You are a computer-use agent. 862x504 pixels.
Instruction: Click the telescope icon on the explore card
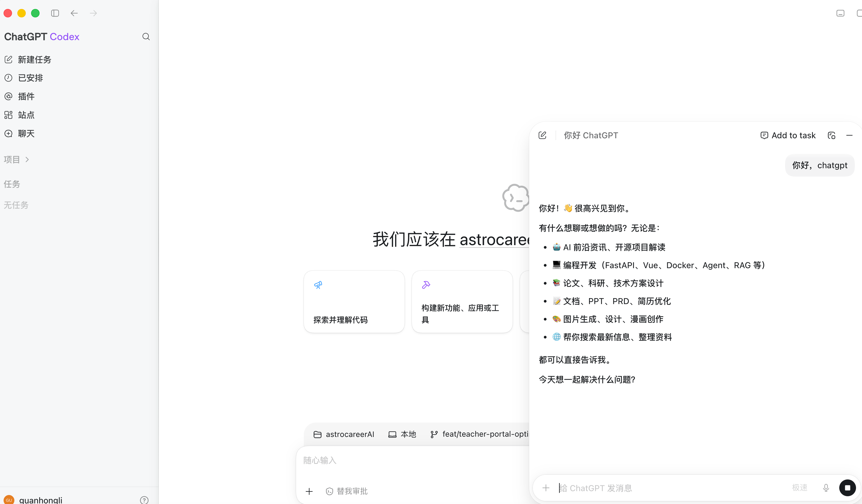click(318, 285)
